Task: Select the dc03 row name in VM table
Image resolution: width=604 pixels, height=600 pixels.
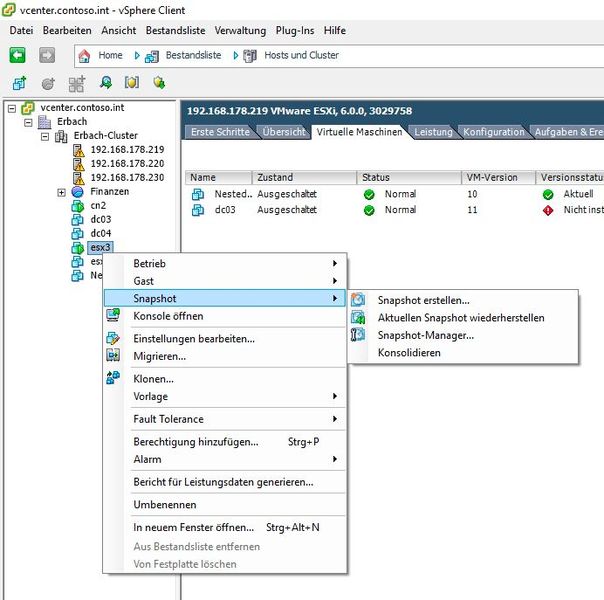Action: pos(225,210)
